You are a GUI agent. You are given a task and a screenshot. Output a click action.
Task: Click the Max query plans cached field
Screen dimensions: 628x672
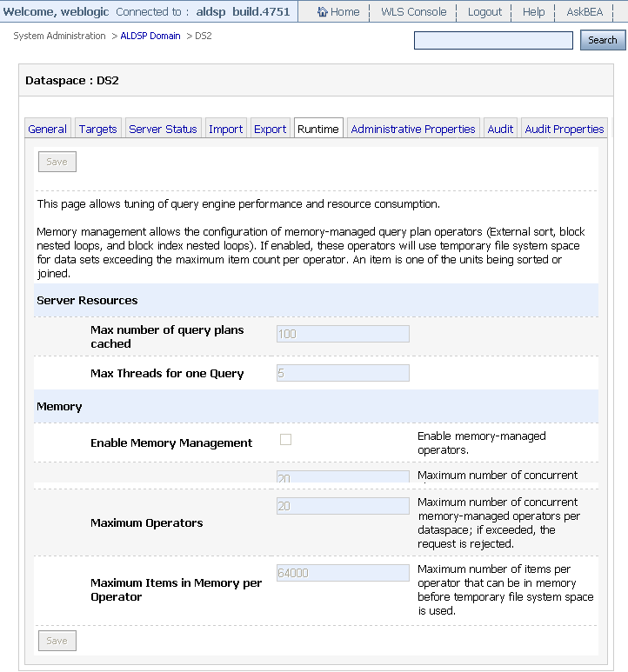(343, 334)
